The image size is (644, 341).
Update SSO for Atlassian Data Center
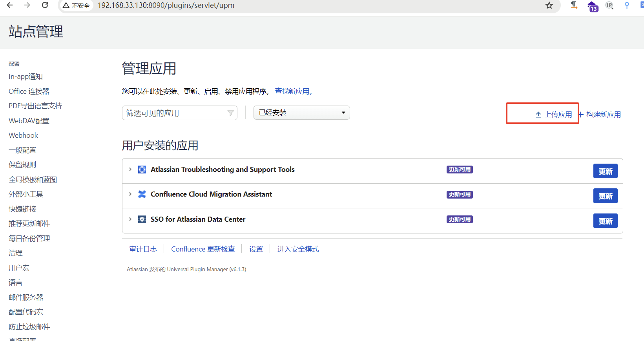pyautogui.click(x=605, y=221)
